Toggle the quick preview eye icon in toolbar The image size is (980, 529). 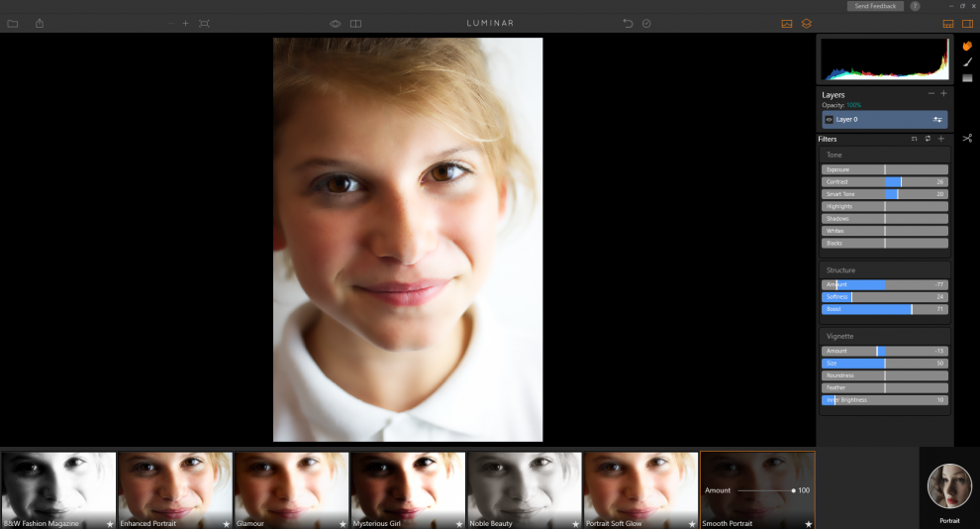[x=336, y=24]
